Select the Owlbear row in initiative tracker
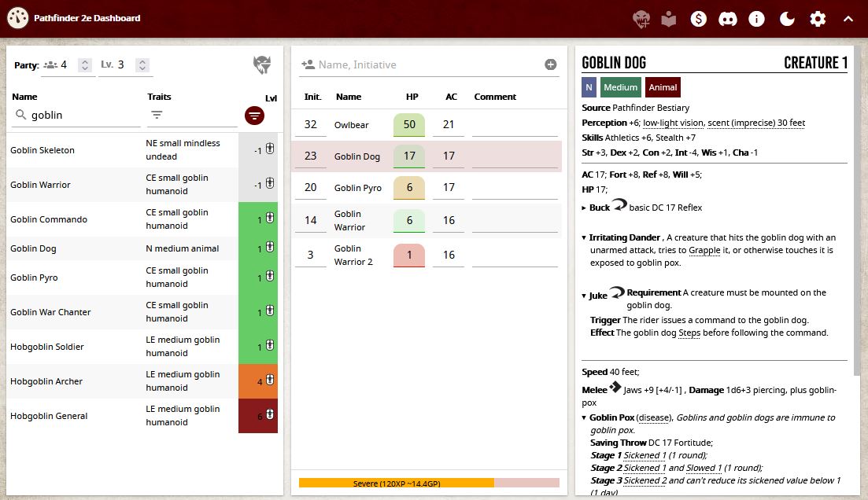The height and width of the screenshot is (500, 868). pos(351,125)
